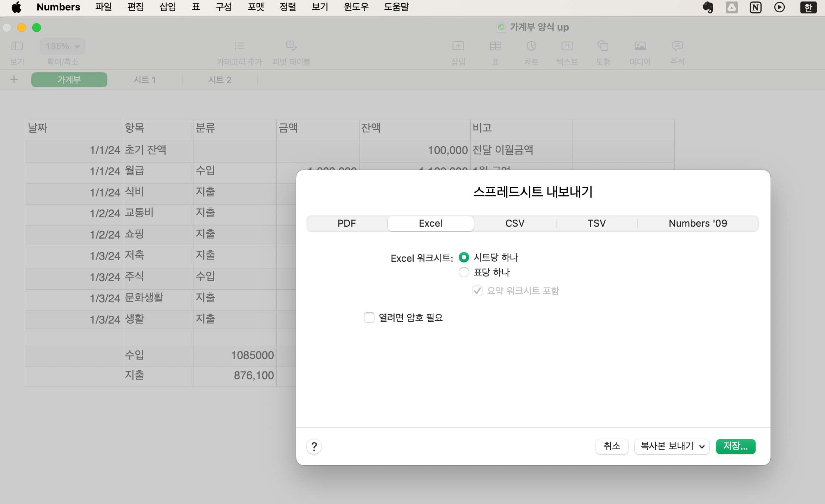Open Evernote menu bar icon
Screen dimensions: 825x504
point(708,7)
